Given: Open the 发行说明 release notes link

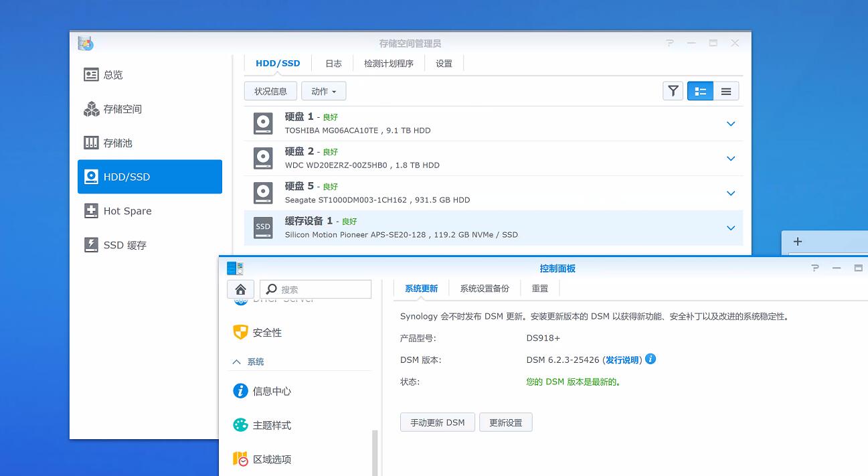Looking at the screenshot, I should pos(622,360).
